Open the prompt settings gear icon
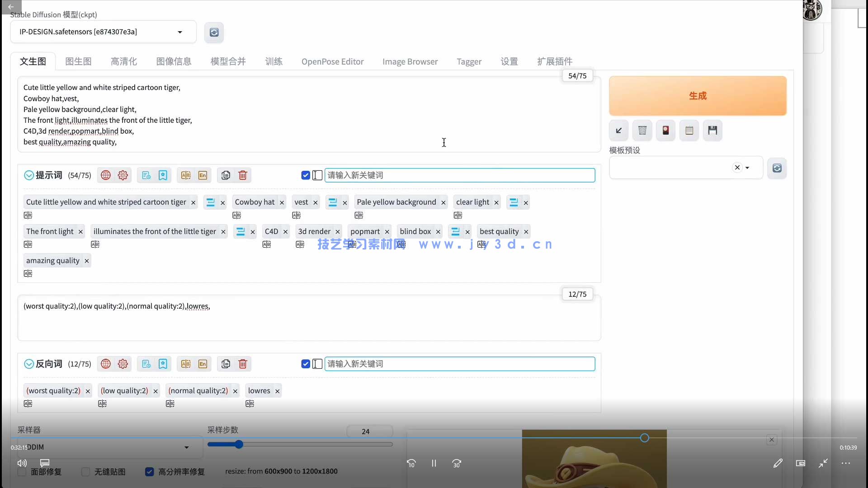 [x=123, y=175]
